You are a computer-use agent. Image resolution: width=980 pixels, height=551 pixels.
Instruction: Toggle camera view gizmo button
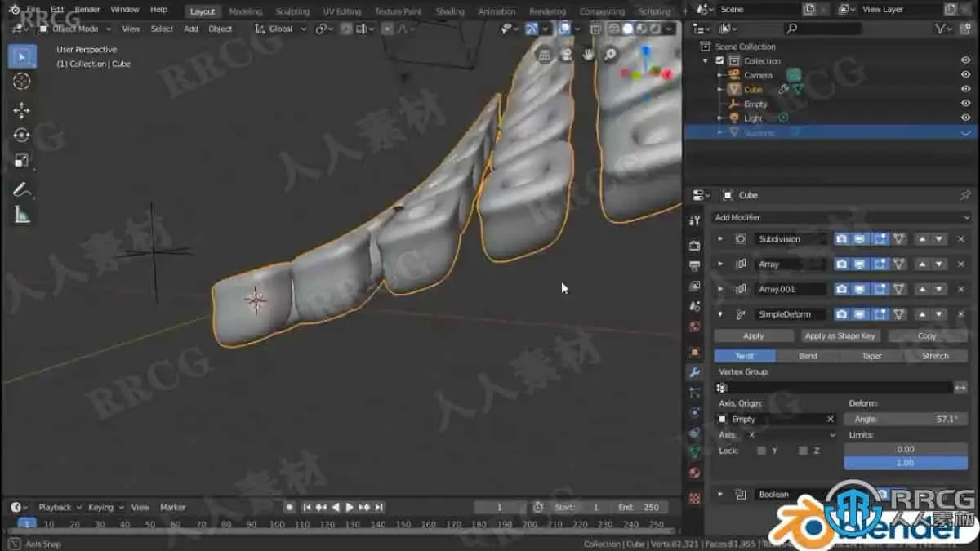point(566,55)
